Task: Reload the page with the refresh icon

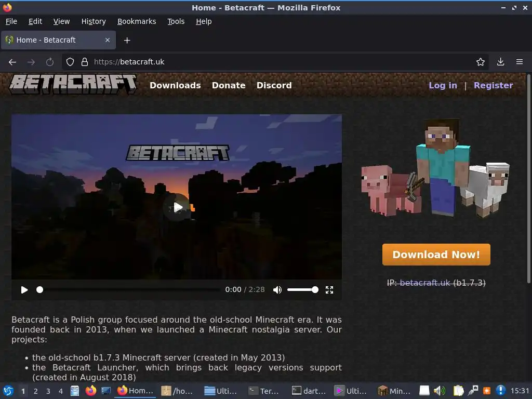Action: click(50, 62)
